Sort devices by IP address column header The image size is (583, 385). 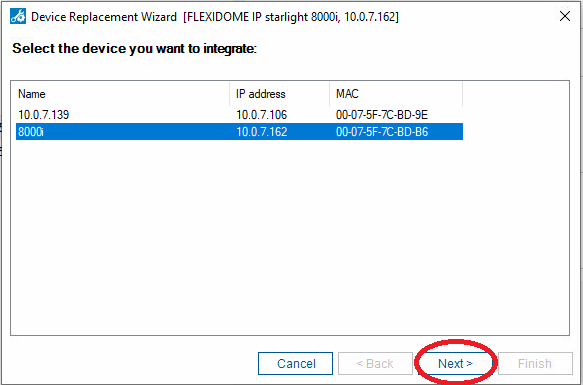point(261,94)
